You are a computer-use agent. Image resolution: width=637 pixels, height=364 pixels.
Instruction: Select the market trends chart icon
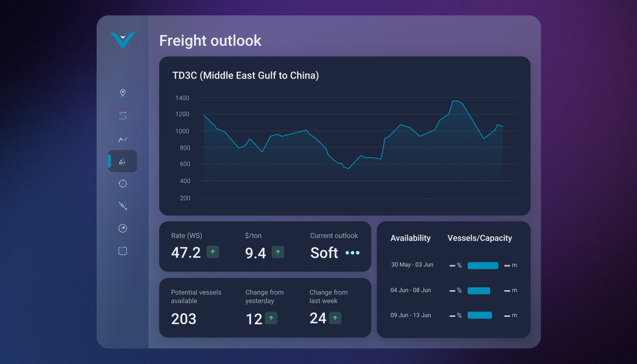point(123,138)
